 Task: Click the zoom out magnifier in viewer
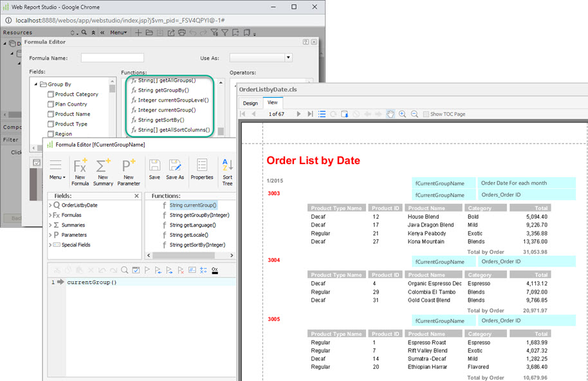pyautogui.click(x=414, y=114)
